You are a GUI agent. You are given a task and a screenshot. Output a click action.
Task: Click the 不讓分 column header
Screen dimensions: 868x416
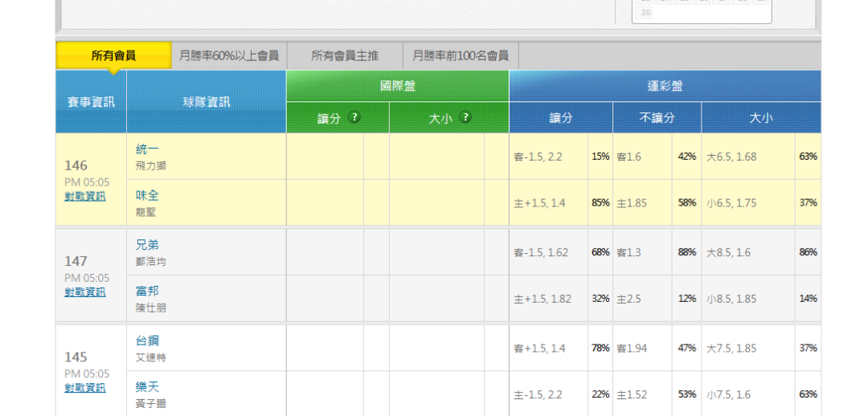coord(657,118)
